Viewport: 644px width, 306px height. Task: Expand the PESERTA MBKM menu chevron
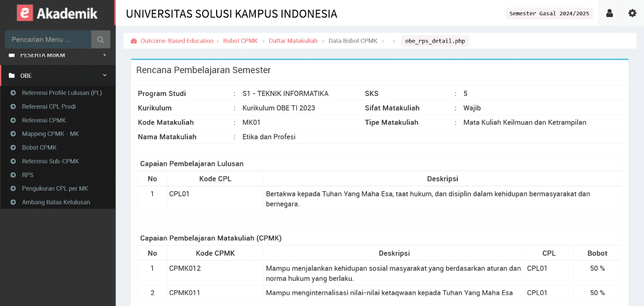coord(104,54)
